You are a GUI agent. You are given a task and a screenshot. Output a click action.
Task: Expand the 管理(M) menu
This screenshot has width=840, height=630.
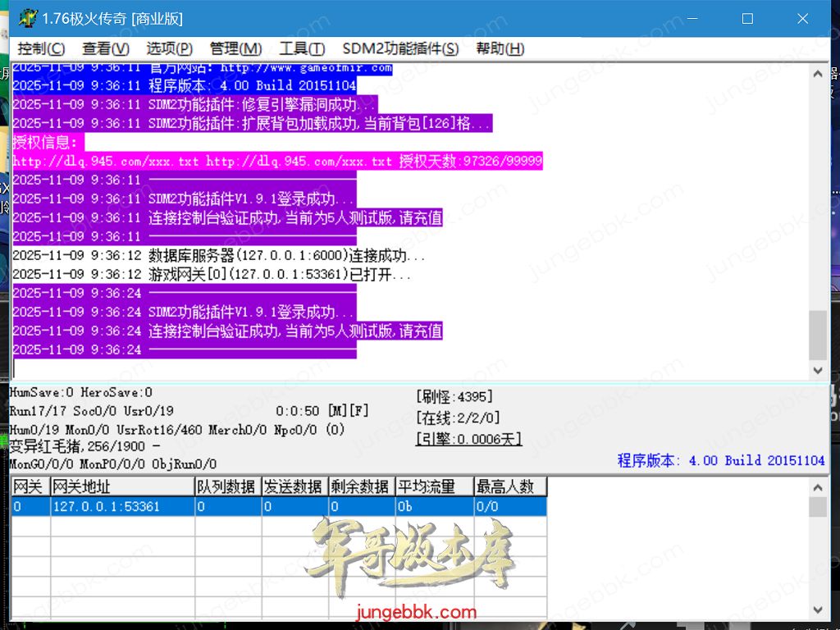[x=236, y=48]
